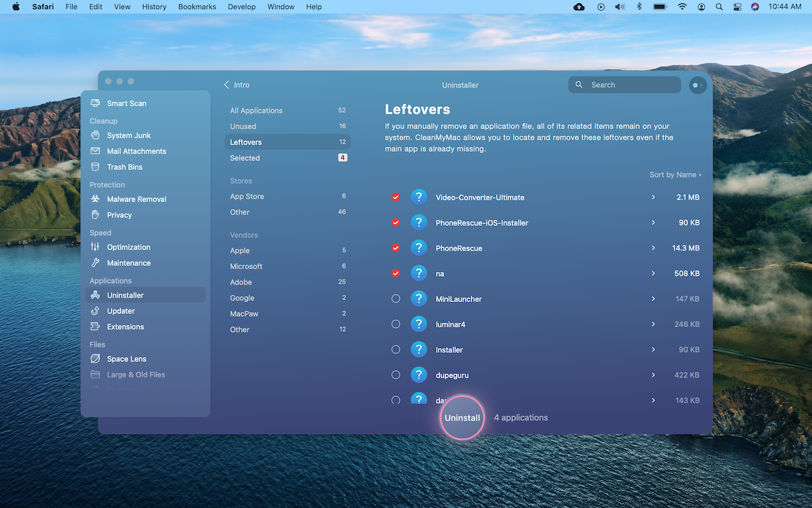Select the luminar4 checkbox
This screenshot has width=812, height=508.
(x=396, y=324)
